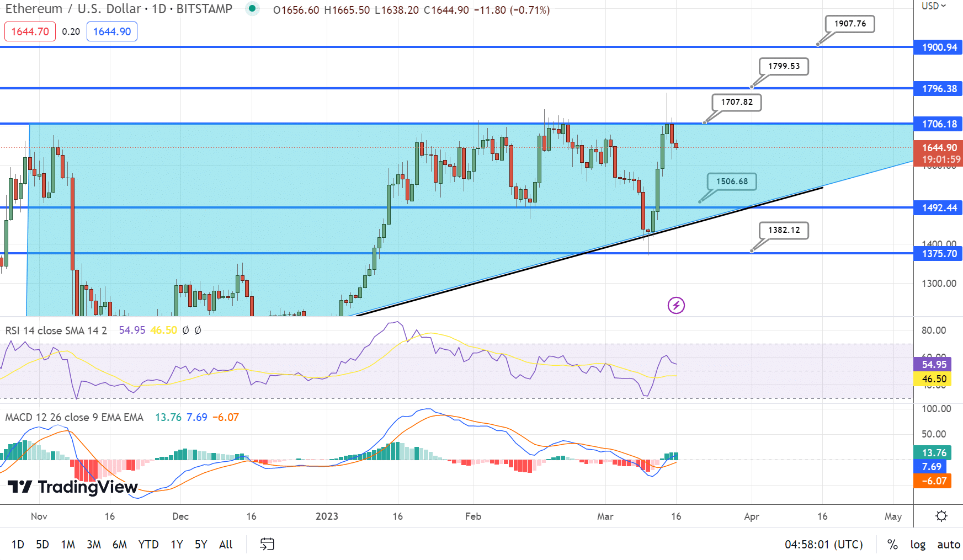Click the spread value 0.20
Screen dimensions: 963x560
coord(71,31)
